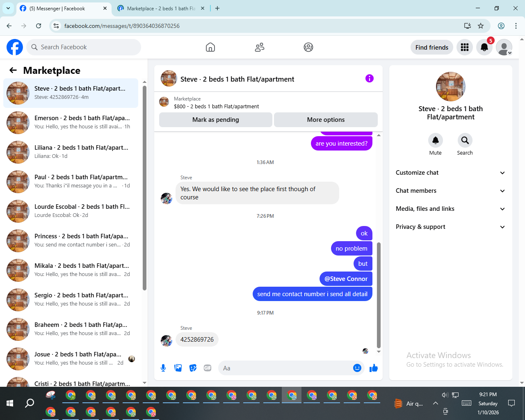
Task: Open Emerson's conversation in the list
Action: pyautogui.click(x=71, y=122)
